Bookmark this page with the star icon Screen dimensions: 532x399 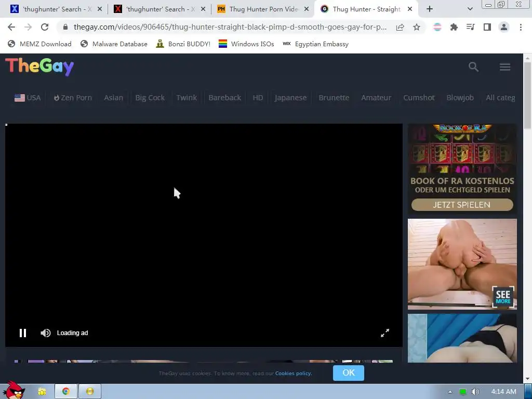coord(417,27)
